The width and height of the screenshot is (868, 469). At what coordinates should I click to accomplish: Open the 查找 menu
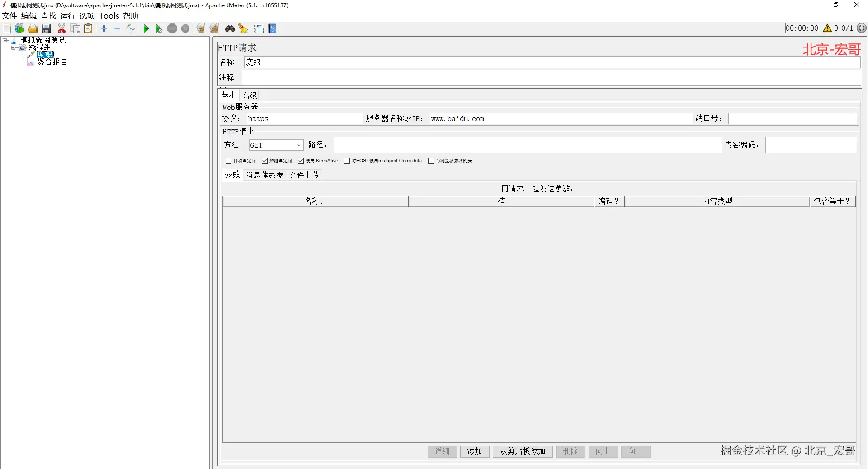(48, 16)
